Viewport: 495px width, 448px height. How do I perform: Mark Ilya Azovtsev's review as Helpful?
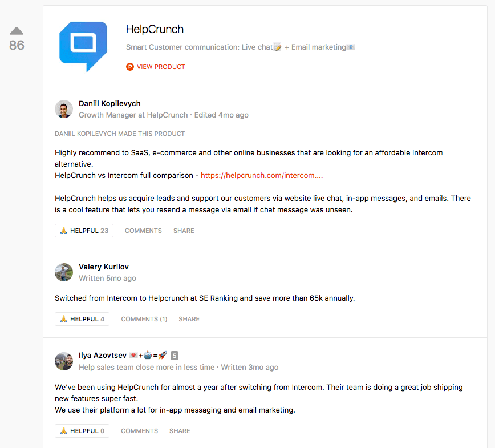pyautogui.click(x=82, y=431)
